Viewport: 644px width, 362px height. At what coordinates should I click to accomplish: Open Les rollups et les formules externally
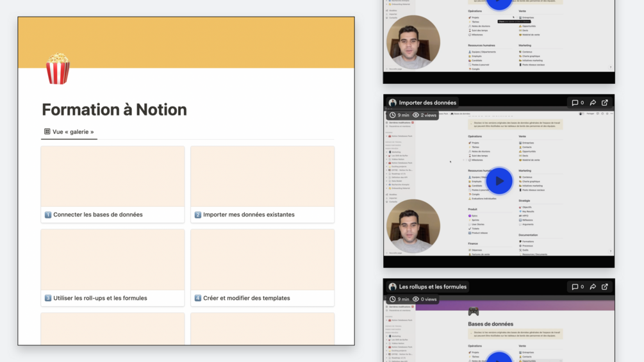pyautogui.click(x=604, y=287)
